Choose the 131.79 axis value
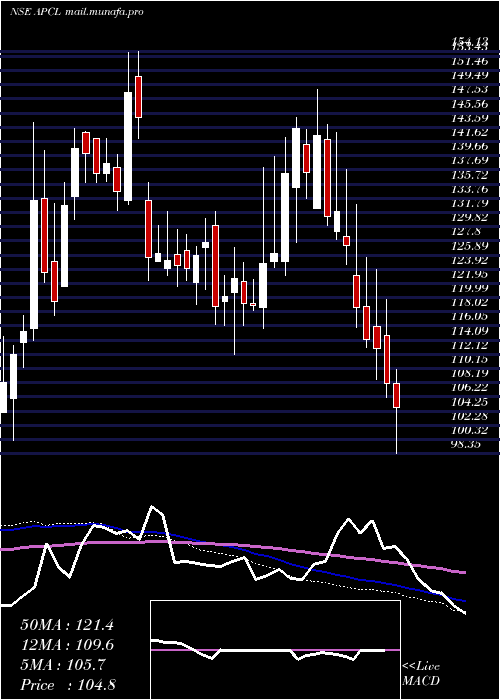The image size is (500, 700). click(x=470, y=203)
